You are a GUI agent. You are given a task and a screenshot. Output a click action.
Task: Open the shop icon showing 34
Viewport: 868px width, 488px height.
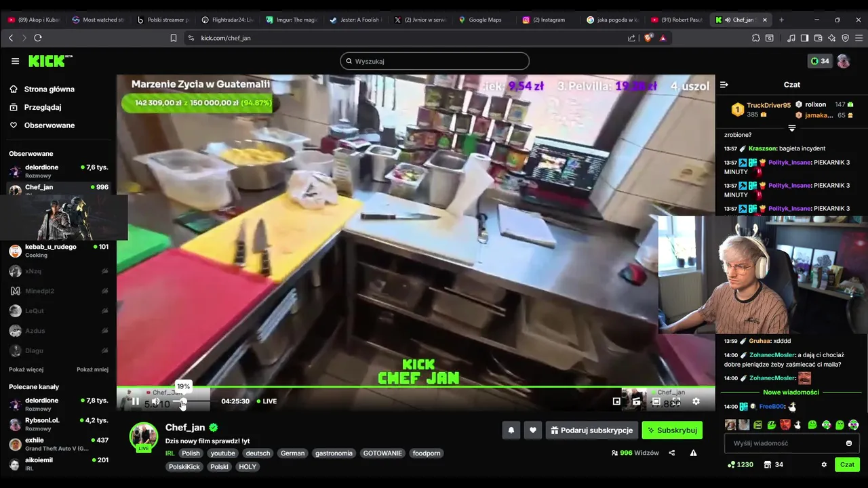tap(774, 465)
